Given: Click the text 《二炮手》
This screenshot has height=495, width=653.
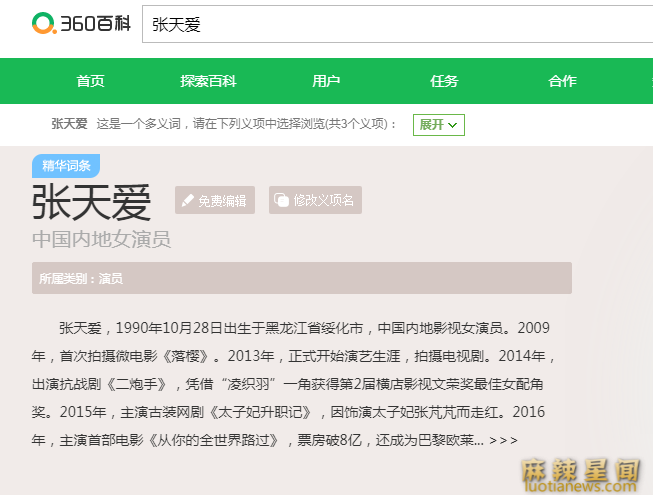Looking at the screenshot, I should (138, 384).
